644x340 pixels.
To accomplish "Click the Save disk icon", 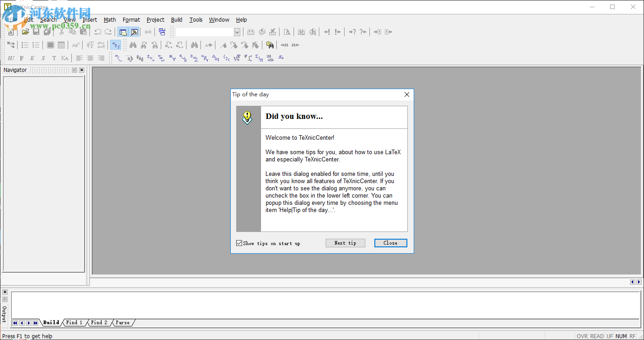I will 36,32.
